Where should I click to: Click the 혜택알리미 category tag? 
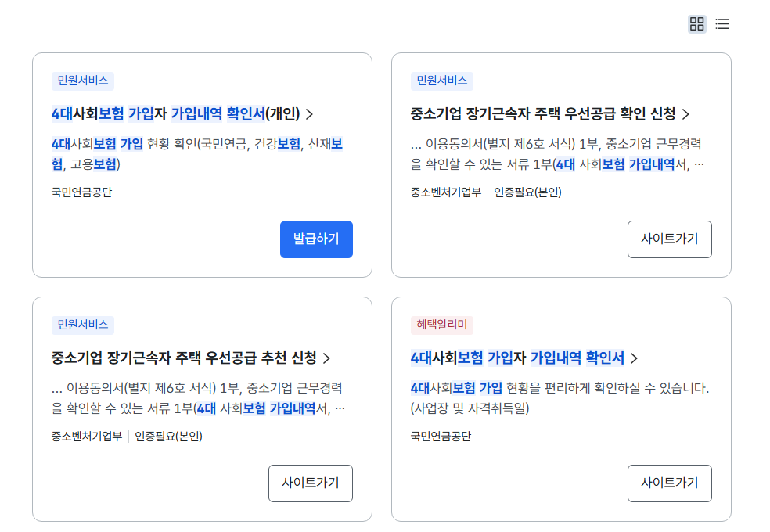pos(441,325)
